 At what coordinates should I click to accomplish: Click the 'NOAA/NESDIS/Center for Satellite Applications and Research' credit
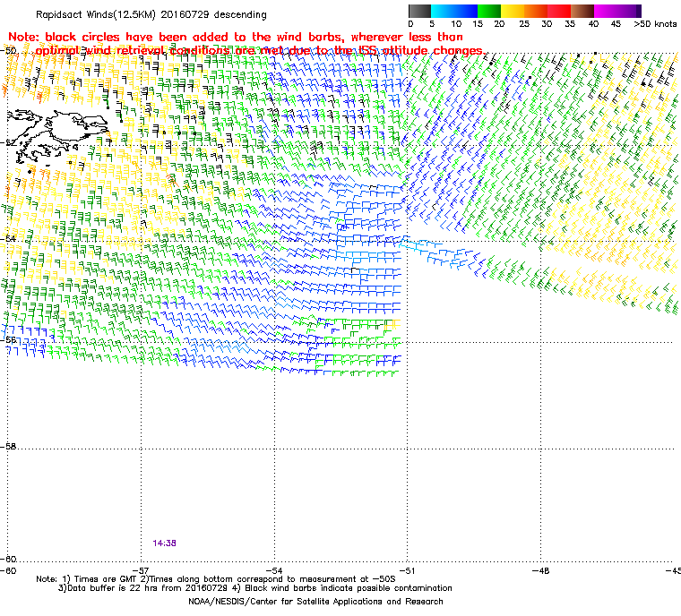point(315,602)
